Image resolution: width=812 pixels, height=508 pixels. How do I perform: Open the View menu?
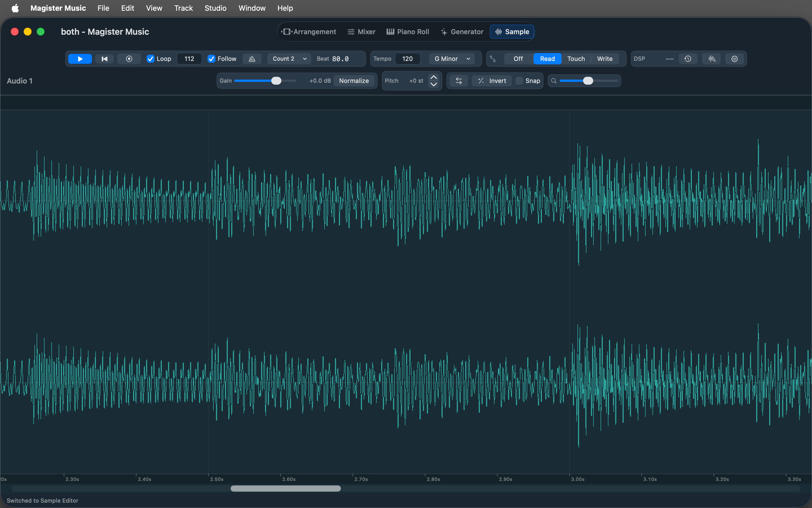pyautogui.click(x=154, y=8)
